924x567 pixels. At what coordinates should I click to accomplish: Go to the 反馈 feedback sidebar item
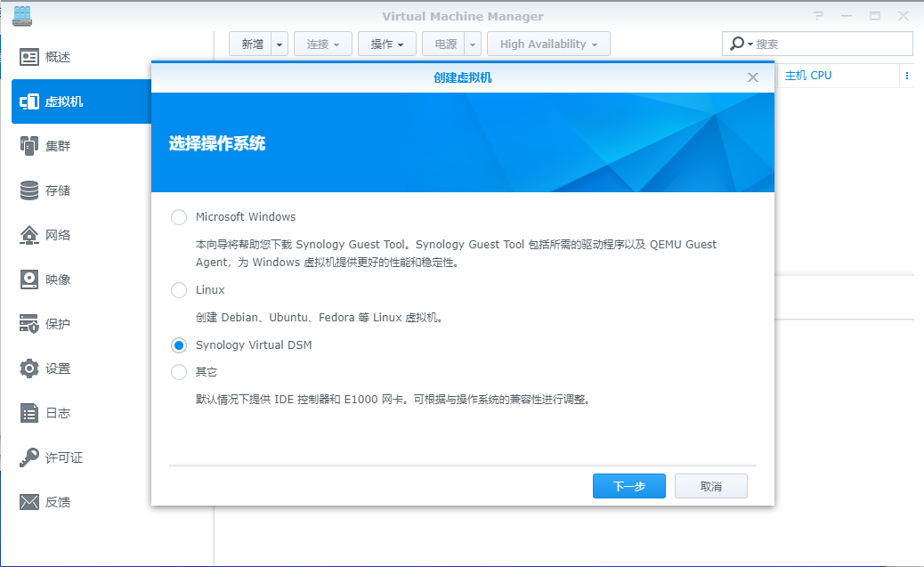(x=58, y=502)
